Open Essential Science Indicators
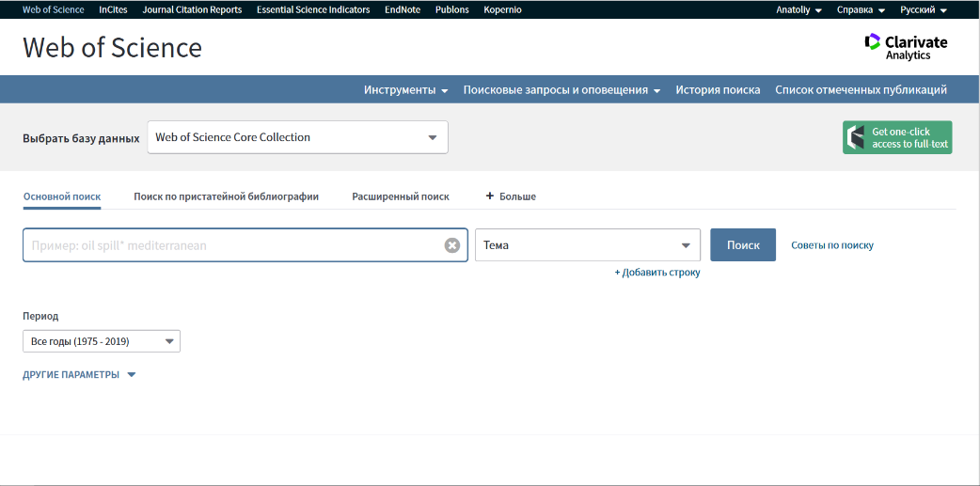The image size is (980, 486). (x=313, y=10)
